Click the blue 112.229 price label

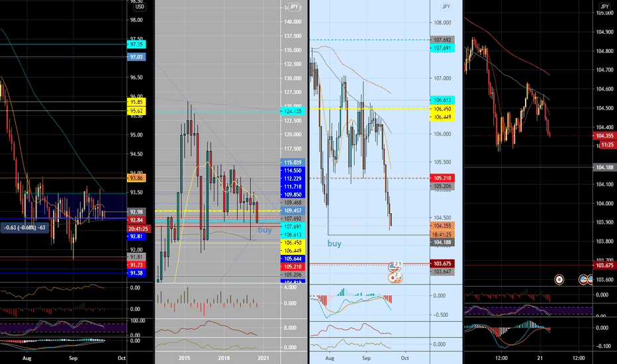pos(293,179)
